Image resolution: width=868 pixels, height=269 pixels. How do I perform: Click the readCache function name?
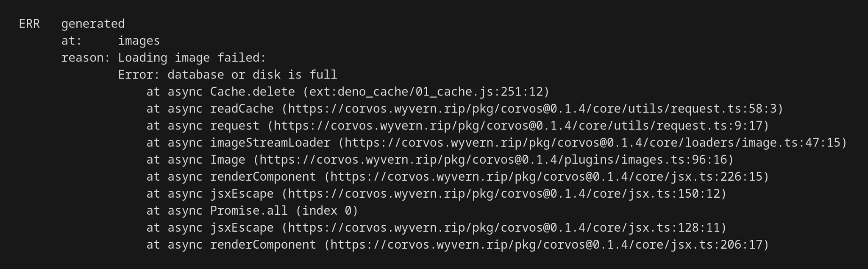click(x=242, y=109)
